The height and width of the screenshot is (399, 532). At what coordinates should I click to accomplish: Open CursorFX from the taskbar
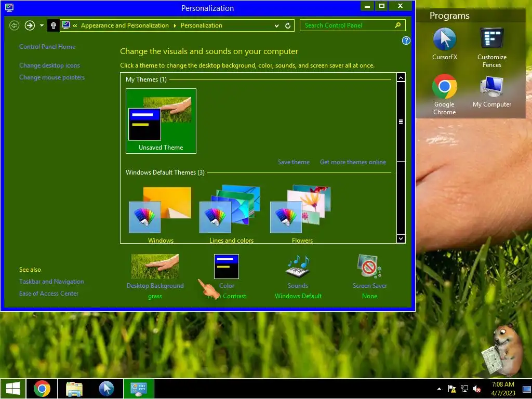pyautogui.click(x=106, y=389)
